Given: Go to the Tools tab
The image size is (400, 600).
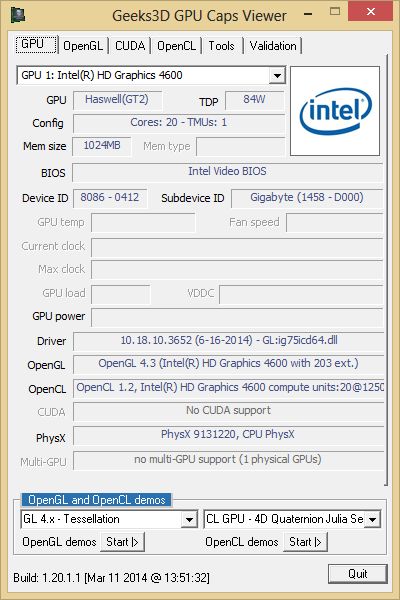Looking at the screenshot, I should pos(221,46).
